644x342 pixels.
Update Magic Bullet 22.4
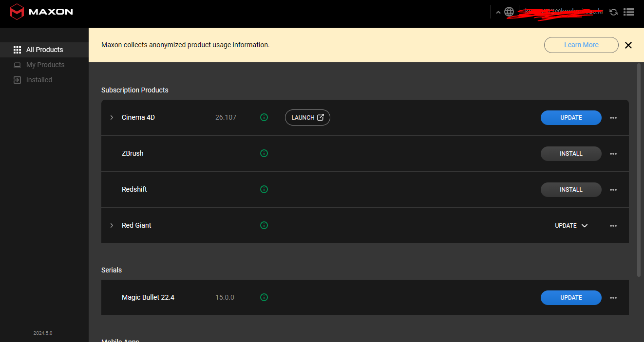(x=571, y=298)
